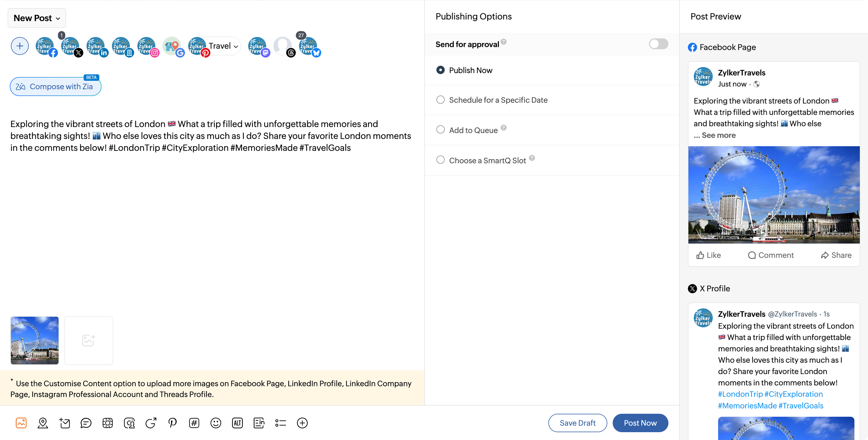This screenshot has width=868, height=440.
Task: Open the location tag icon
Action: pyautogui.click(x=43, y=423)
